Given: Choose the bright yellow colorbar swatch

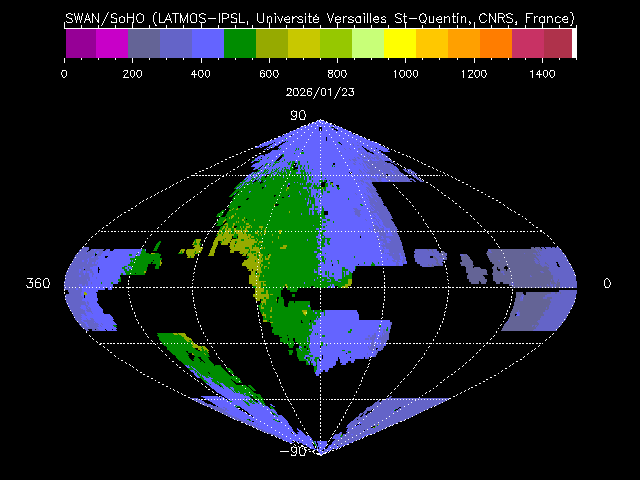Looking at the screenshot, I should click(400, 43).
